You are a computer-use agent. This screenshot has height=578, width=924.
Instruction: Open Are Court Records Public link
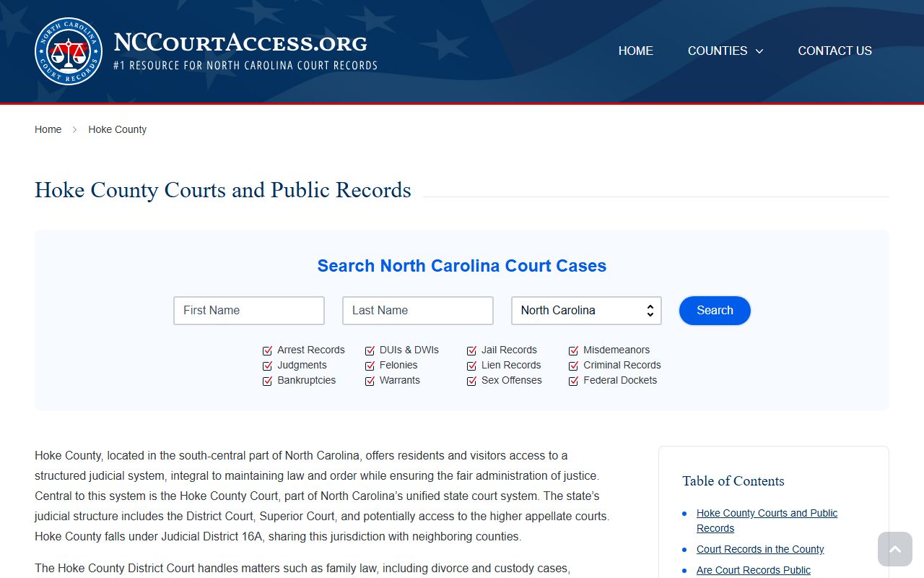pos(754,570)
